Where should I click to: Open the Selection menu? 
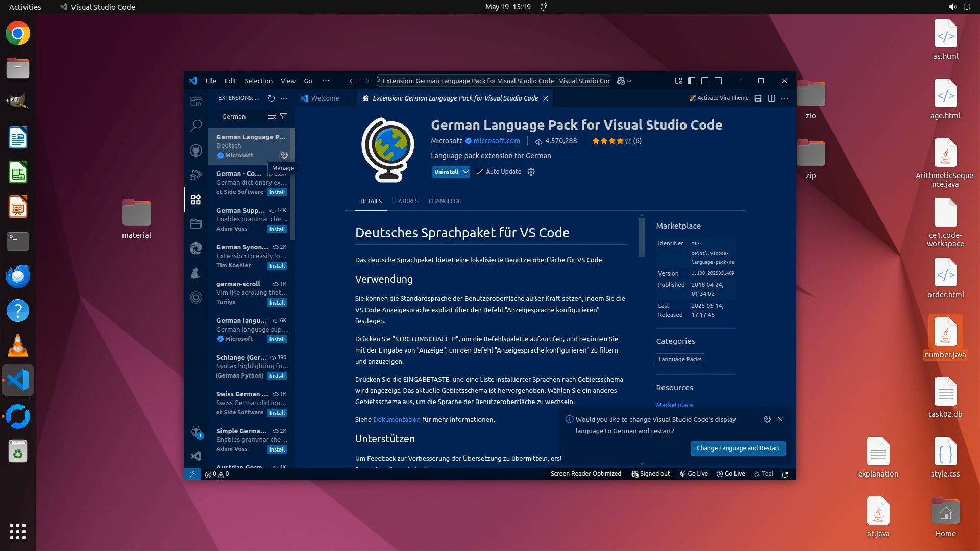coord(258,81)
